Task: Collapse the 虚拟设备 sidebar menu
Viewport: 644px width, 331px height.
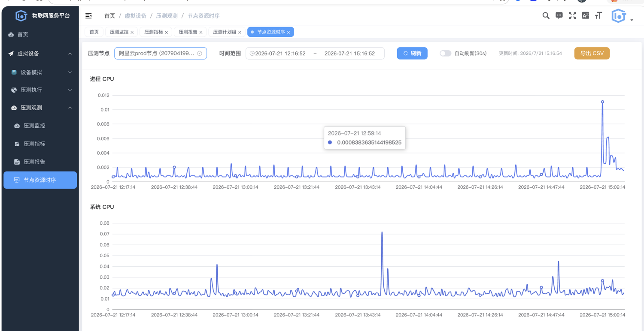Action: coord(39,54)
